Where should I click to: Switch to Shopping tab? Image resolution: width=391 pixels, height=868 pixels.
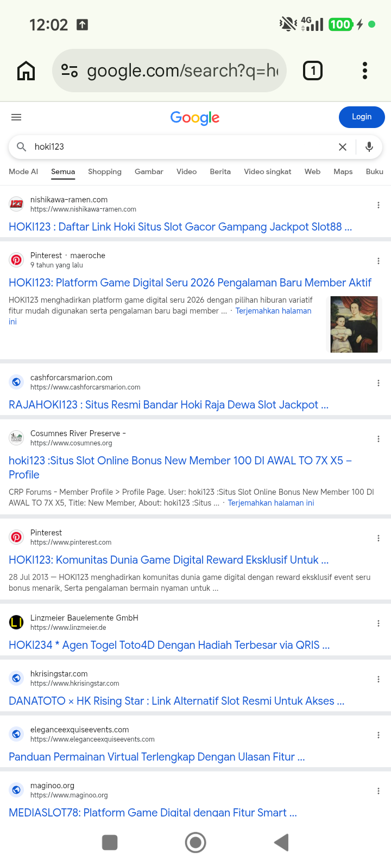(x=105, y=171)
